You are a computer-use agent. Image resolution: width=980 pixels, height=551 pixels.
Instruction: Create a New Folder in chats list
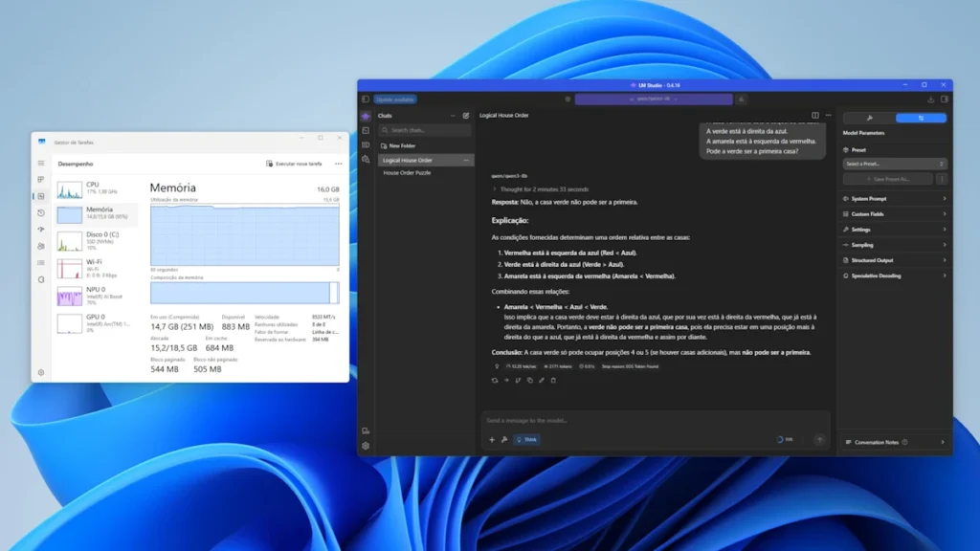(x=398, y=145)
